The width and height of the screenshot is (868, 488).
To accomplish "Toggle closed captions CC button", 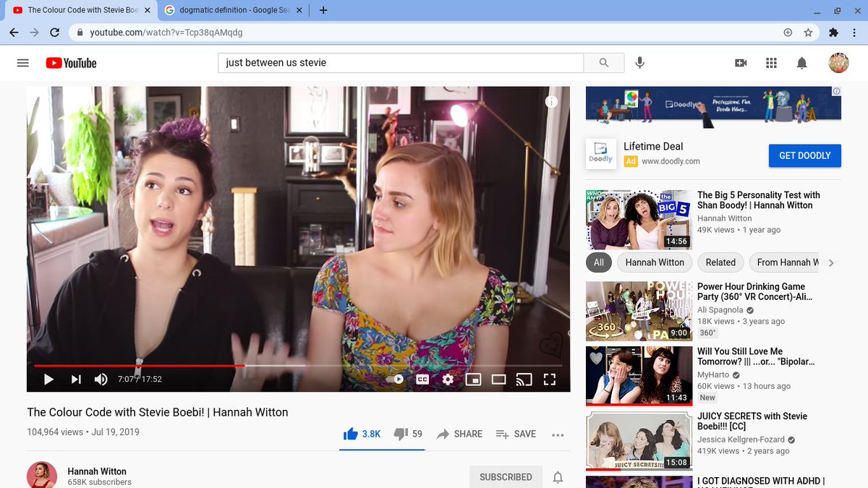I will (x=422, y=379).
